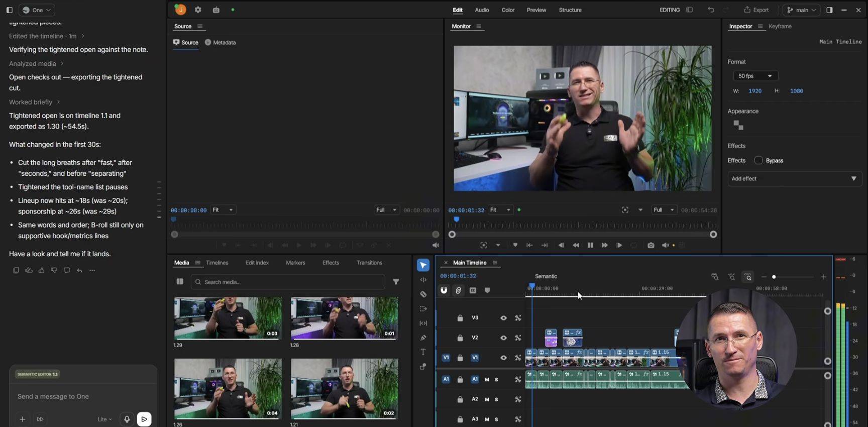Viewport: 868px width, 427px height.
Task: Open the Timelines tab
Action: 217,263
